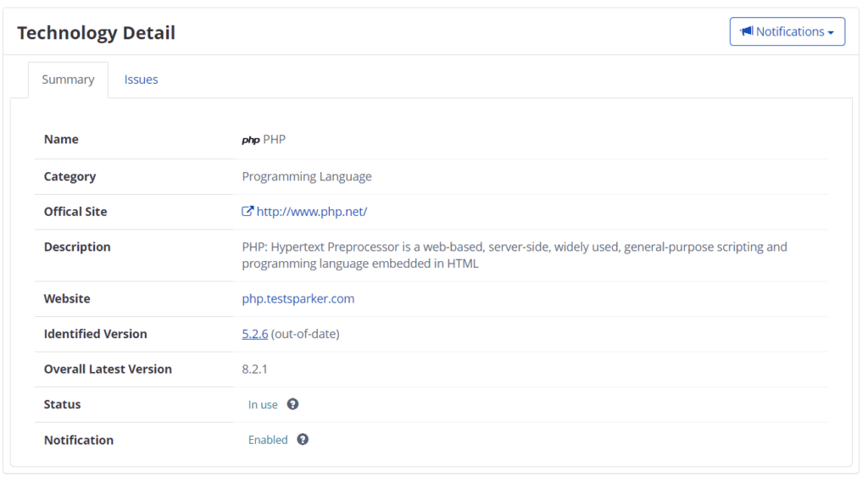Open the http://www.php.net/ official site link

tap(312, 211)
